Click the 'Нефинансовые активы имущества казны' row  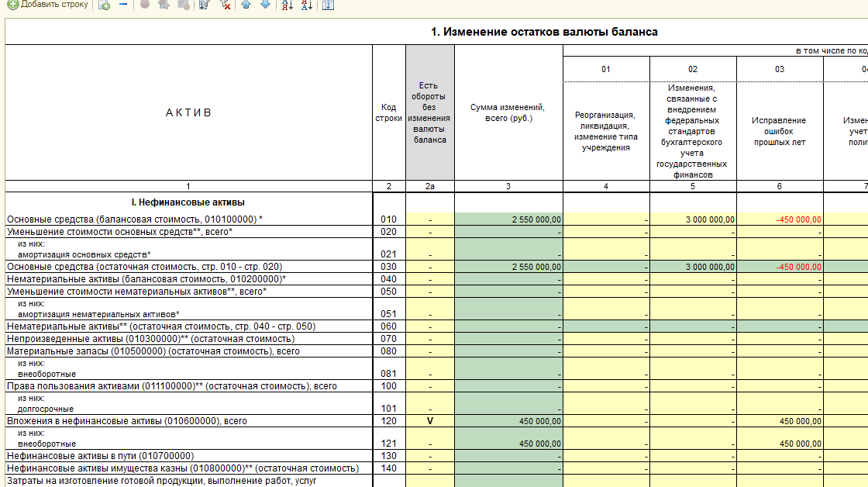pos(189,468)
